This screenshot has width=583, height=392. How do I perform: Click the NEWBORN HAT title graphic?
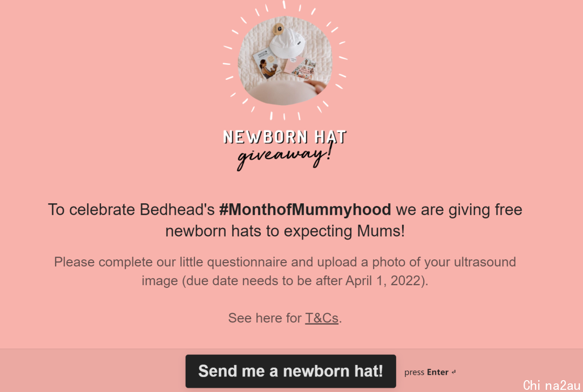(x=285, y=137)
